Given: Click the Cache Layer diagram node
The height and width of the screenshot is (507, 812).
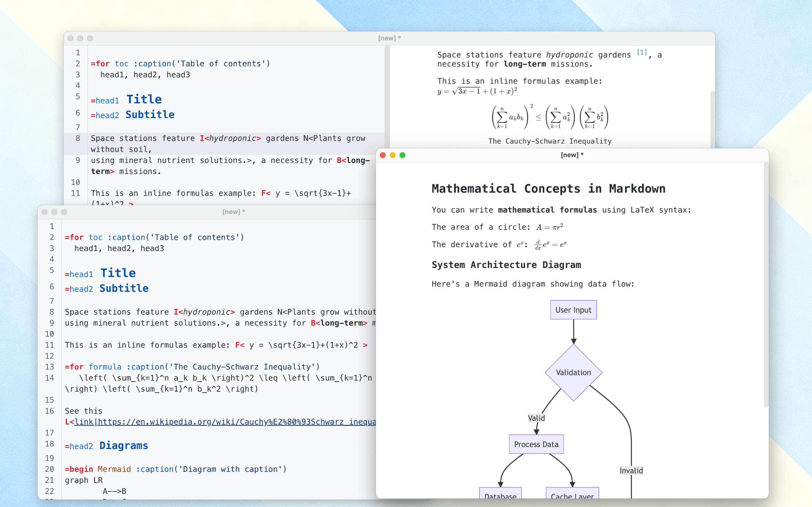Looking at the screenshot, I should [572, 494].
